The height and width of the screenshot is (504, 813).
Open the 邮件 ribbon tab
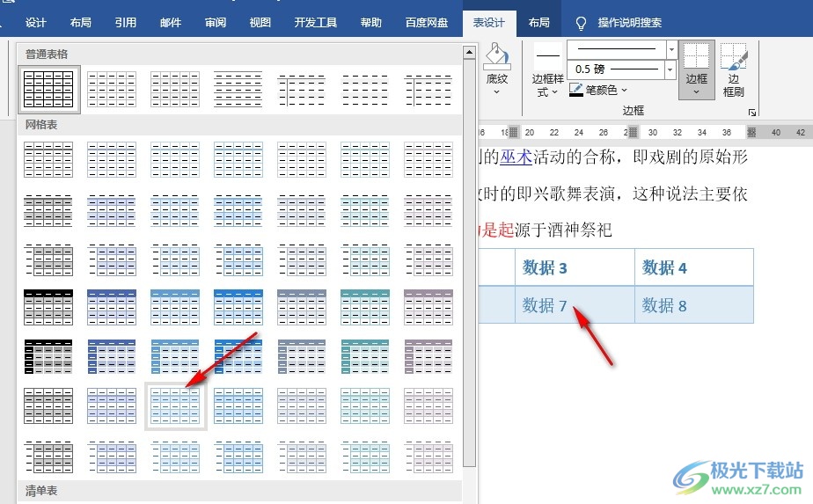171,22
